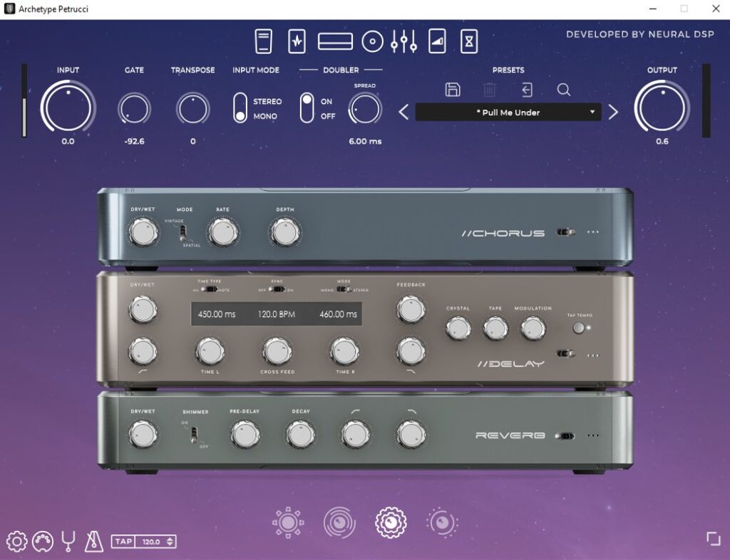The image size is (730, 560).
Task: Switch Chorus mode vintage/spatial
Action: click(183, 232)
